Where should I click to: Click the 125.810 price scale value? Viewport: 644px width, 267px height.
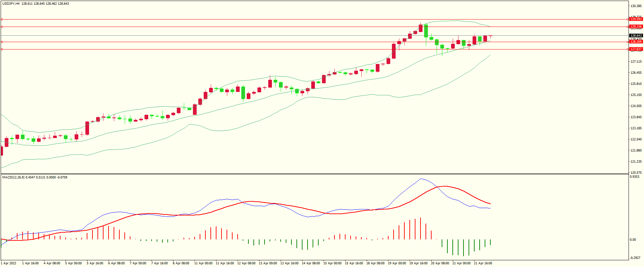click(x=636, y=84)
